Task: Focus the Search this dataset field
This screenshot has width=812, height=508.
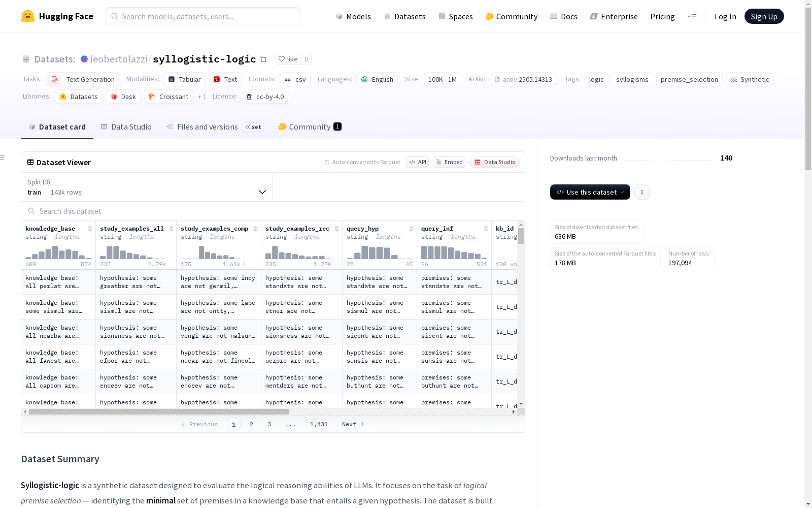Action: [x=273, y=211]
